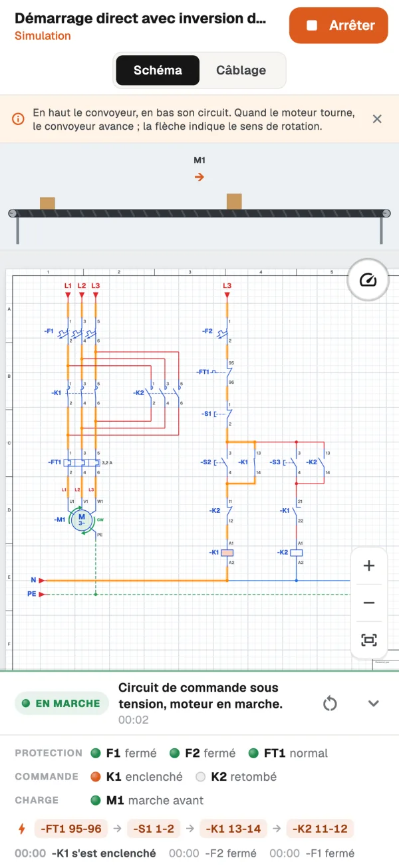Dismiss the conveyor info banner
399x868 pixels.
coord(377,119)
